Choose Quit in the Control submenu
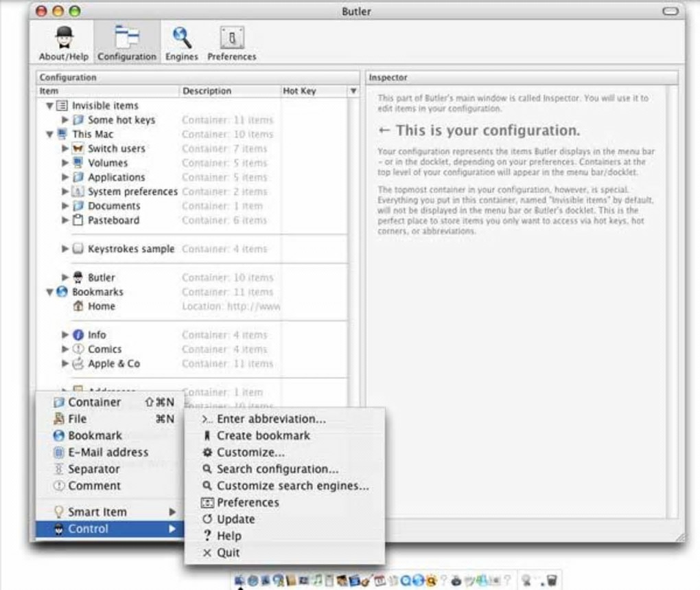Image resolution: width=700 pixels, height=590 pixels. (x=284, y=552)
